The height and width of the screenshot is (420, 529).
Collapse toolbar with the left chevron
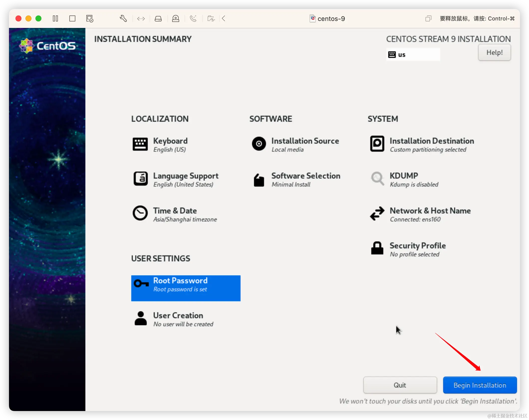tap(224, 19)
